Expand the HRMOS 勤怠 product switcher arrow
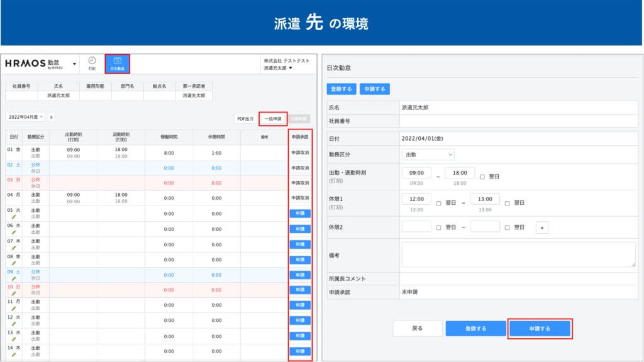This screenshot has height=362, width=644. coord(74,63)
